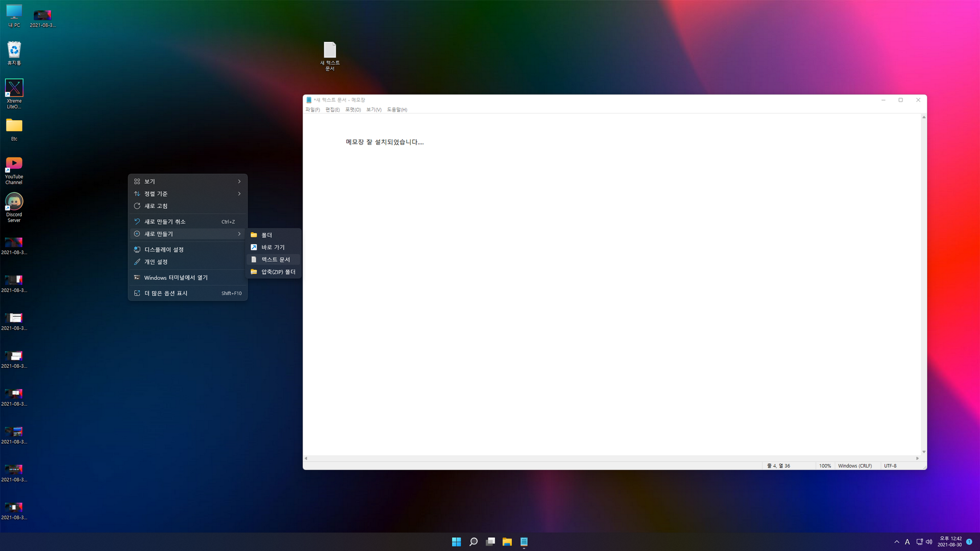Create new 텍스트 문서 from submenu

tap(274, 260)
